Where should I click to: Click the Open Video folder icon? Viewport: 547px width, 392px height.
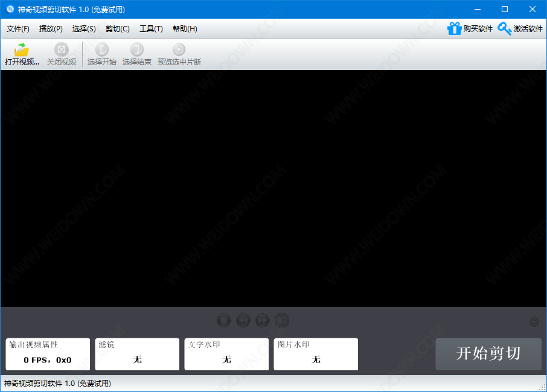click(22, 50)
